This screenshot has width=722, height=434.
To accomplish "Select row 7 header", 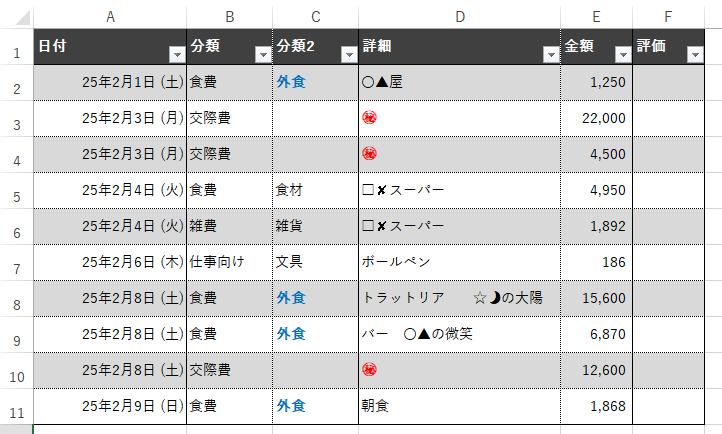I will point(16,263).
